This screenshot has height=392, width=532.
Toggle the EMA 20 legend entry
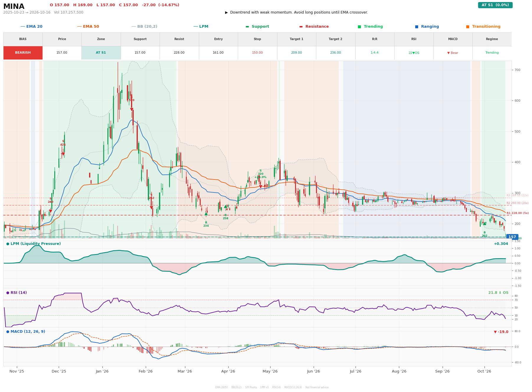point(32,27)
